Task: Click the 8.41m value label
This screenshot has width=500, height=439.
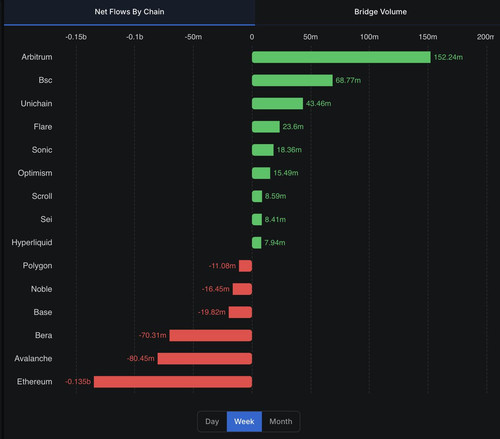Action: pos(275,220)
